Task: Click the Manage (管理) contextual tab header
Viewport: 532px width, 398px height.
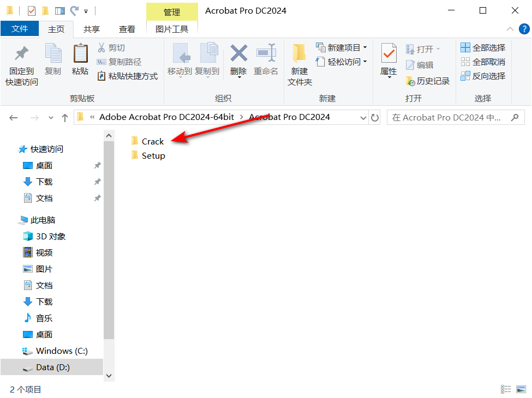Action: pyautogui.click(x=172, y=12)
